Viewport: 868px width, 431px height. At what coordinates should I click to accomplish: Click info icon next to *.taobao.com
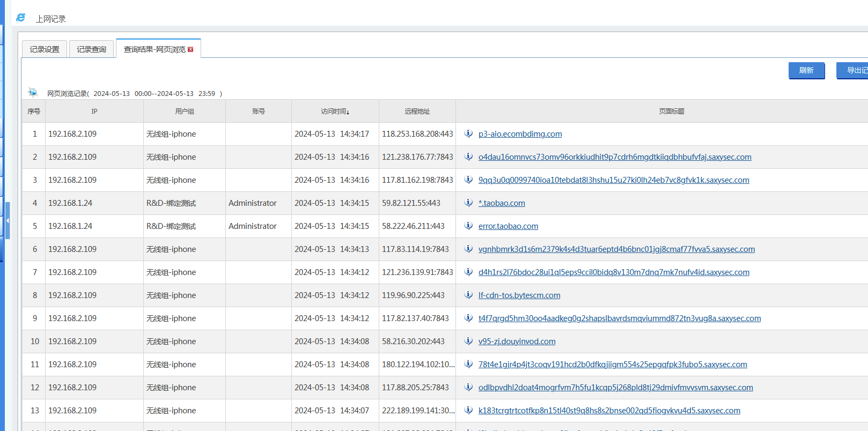(468, 203)
